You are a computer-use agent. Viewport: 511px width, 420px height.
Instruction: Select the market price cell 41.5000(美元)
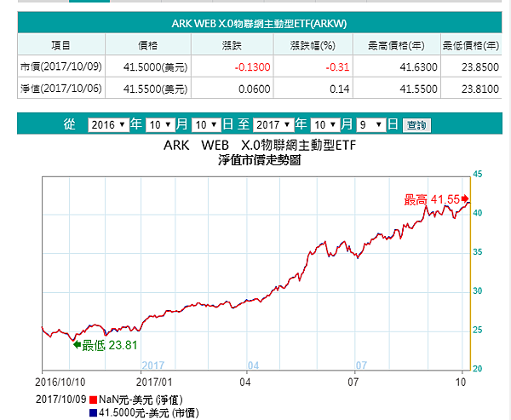point(148,66)
